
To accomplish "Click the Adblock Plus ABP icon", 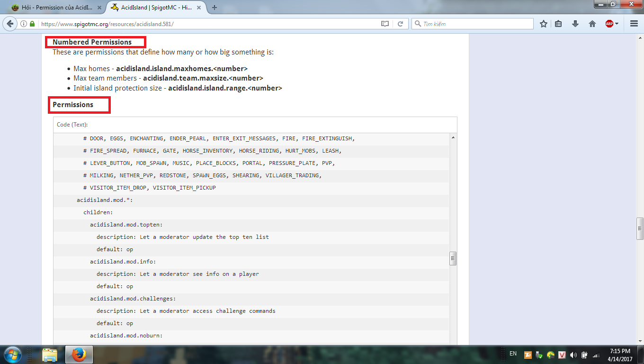I will pyautogui.click(x=609, y=24).
